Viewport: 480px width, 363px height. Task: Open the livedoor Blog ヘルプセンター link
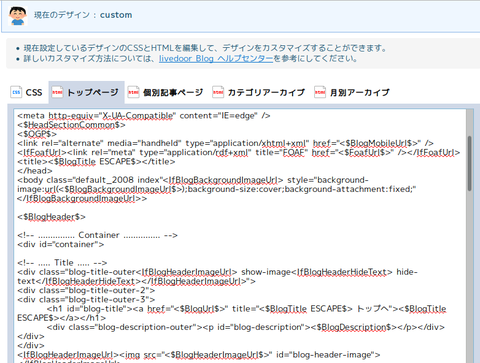[216, 59]
